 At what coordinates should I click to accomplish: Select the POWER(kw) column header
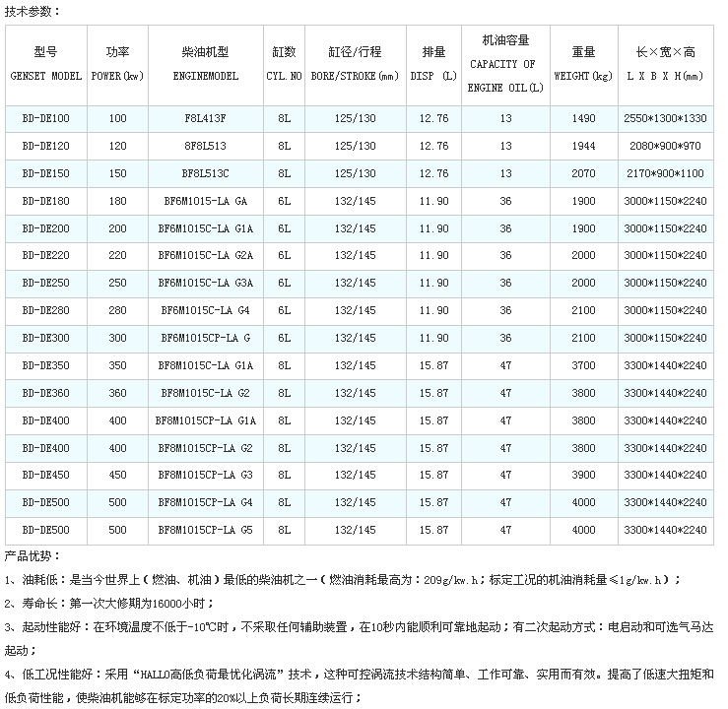(x=118, y=63)
